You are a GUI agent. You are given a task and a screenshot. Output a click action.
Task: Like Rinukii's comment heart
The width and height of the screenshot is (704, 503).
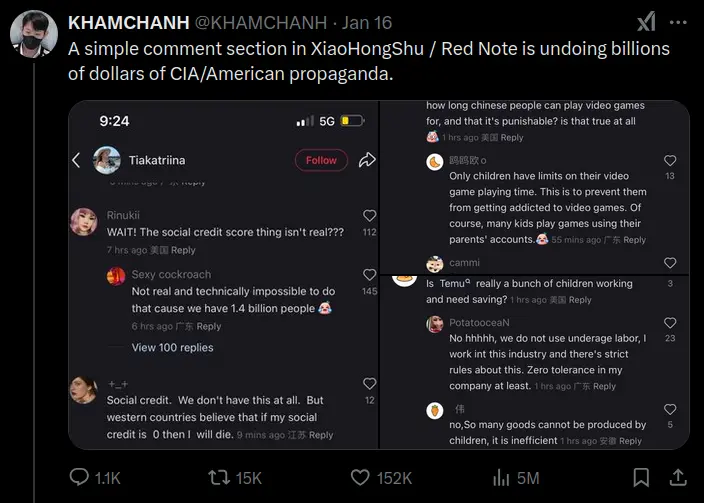[x=369, y=216]
